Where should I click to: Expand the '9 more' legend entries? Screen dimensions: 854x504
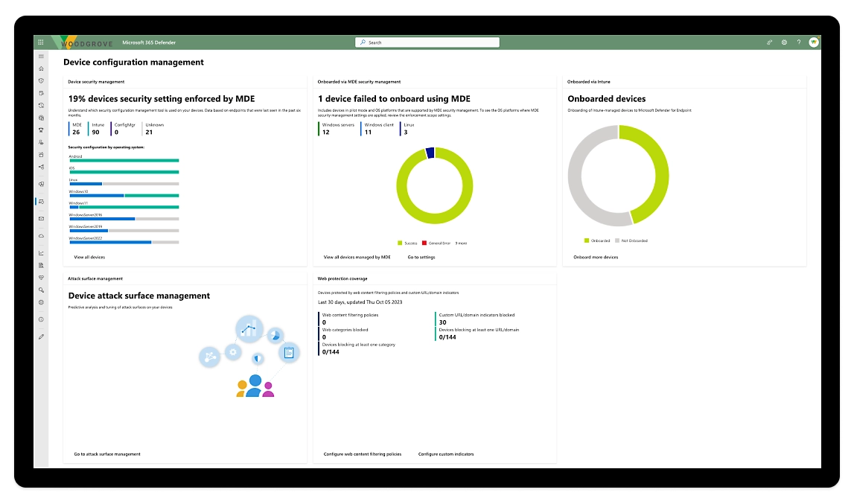pyautogui.click(x=461, y=243)
